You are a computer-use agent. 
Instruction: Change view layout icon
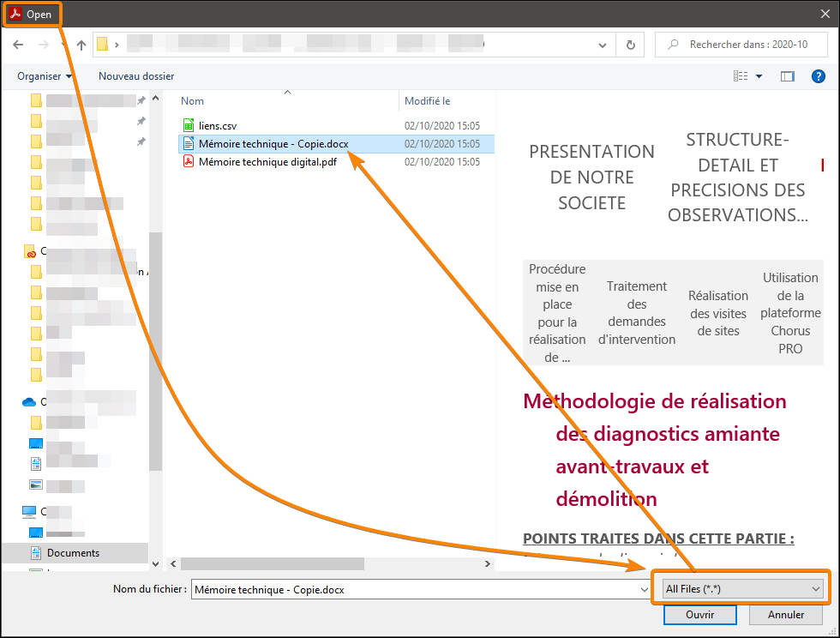coord(741,76)
